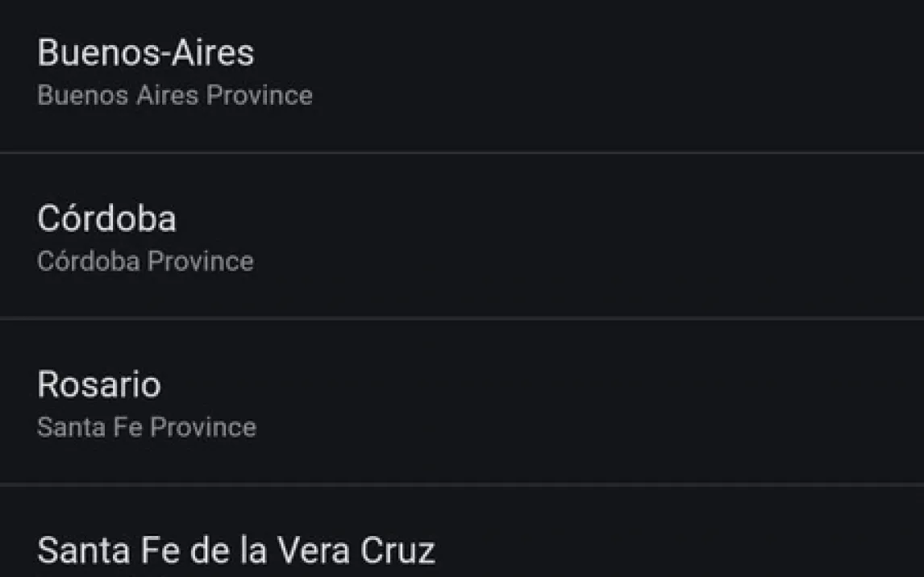Image resolution: width=924 pixels, height=577 pixels.
Task: Click the Buenos Aires Province subtitle
Action: coord(174,96)
